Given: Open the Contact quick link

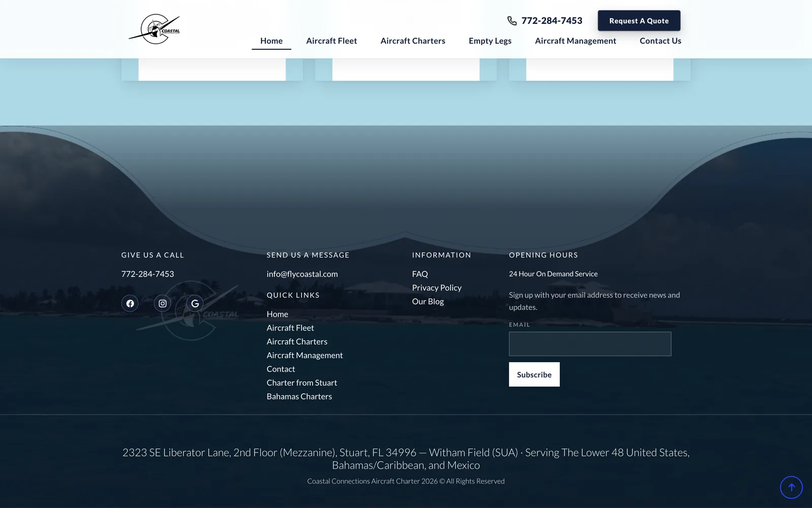Looking at the screenshot, I should click(x=281, y=369).
